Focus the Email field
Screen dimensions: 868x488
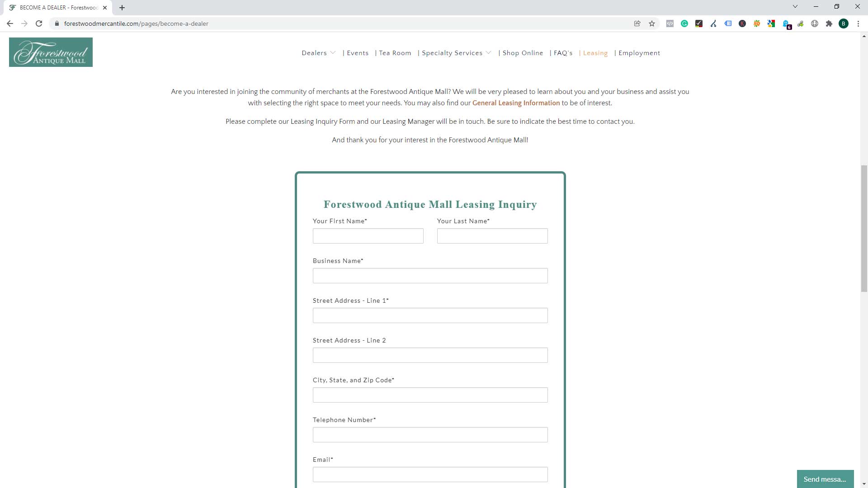click(x=430, y=474)
